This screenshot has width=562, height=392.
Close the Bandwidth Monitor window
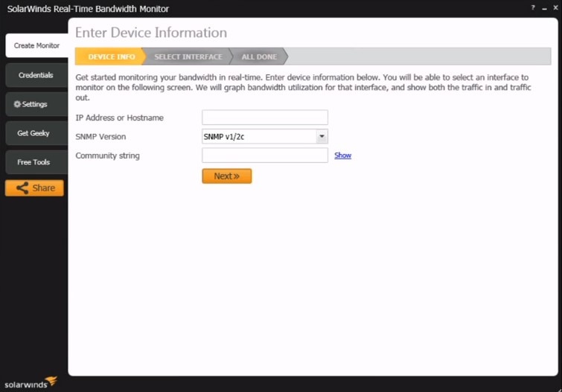(555, 7)
